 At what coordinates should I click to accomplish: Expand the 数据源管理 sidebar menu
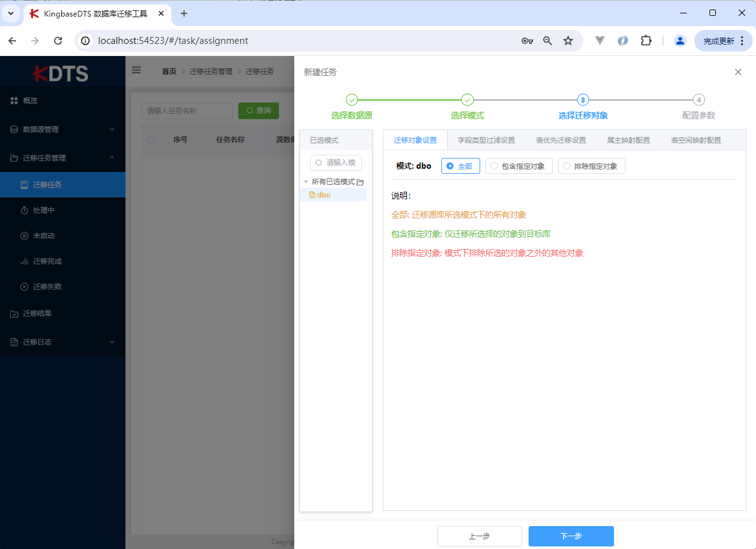pos(62,129)
